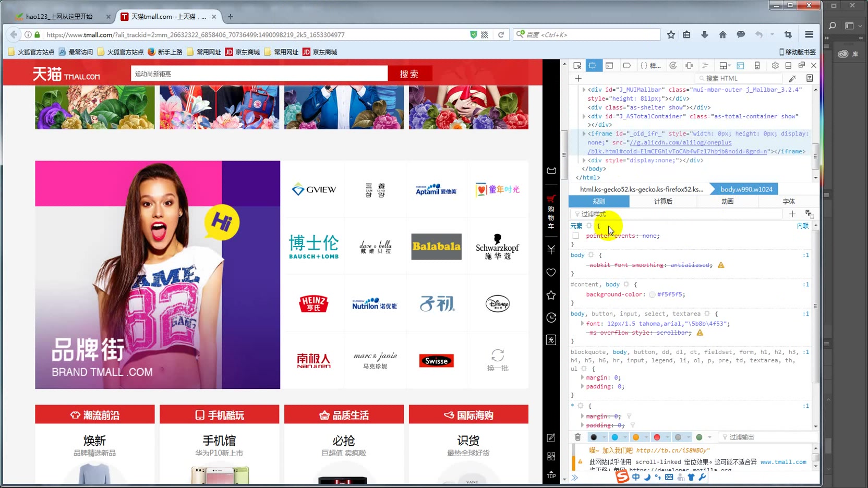868x488 pixels.
Task: Switch to the 字体 tab
Action: pyautogui.click(x=789, y=201)
